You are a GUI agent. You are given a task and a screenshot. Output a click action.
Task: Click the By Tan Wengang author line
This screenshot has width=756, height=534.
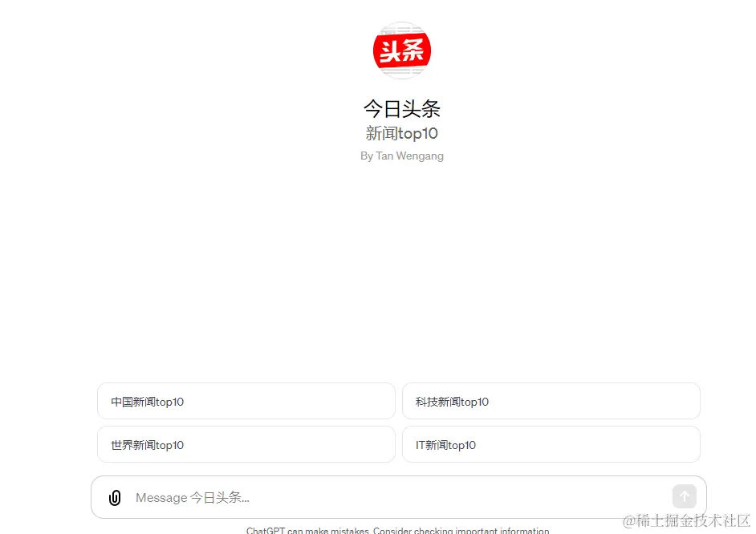(401, 156)
